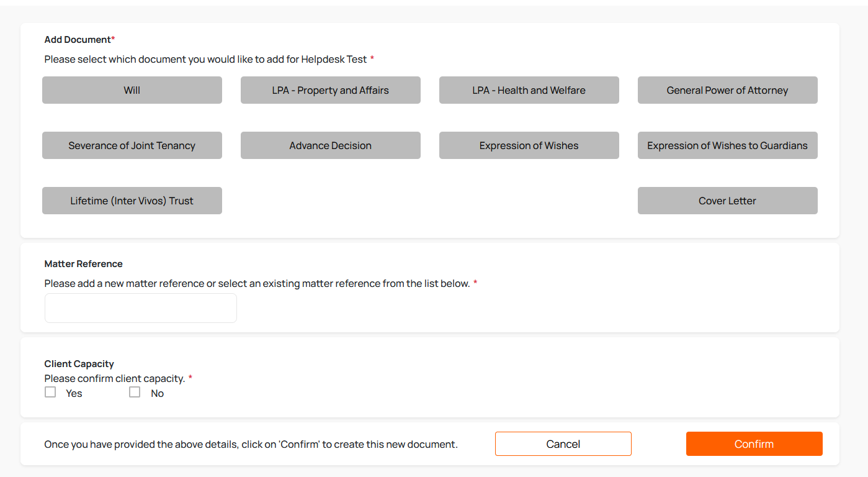Select Lifetime (Inter Vivos) Trust document

tap(132, 201)
